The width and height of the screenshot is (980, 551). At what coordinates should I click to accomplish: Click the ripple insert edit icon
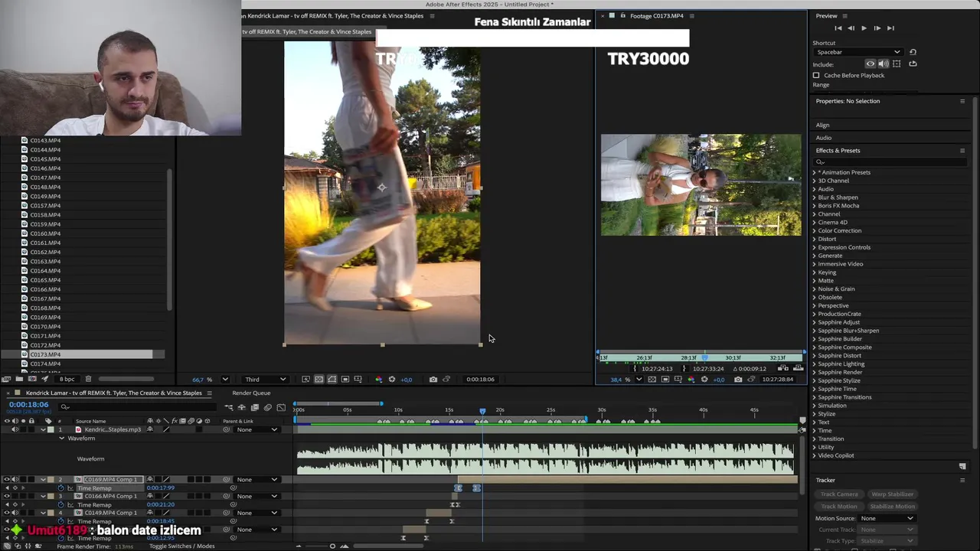pyautogui.click(x=783, y=369)
